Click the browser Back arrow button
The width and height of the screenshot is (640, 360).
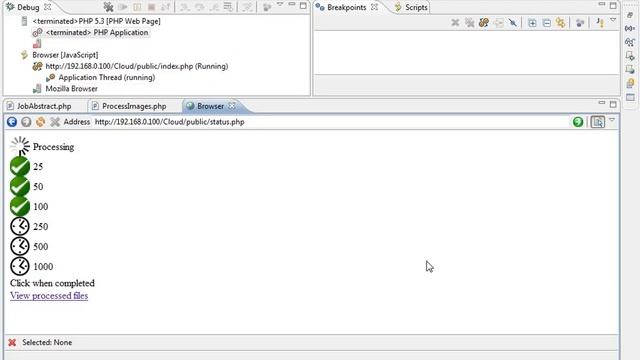tap(12, 122)
